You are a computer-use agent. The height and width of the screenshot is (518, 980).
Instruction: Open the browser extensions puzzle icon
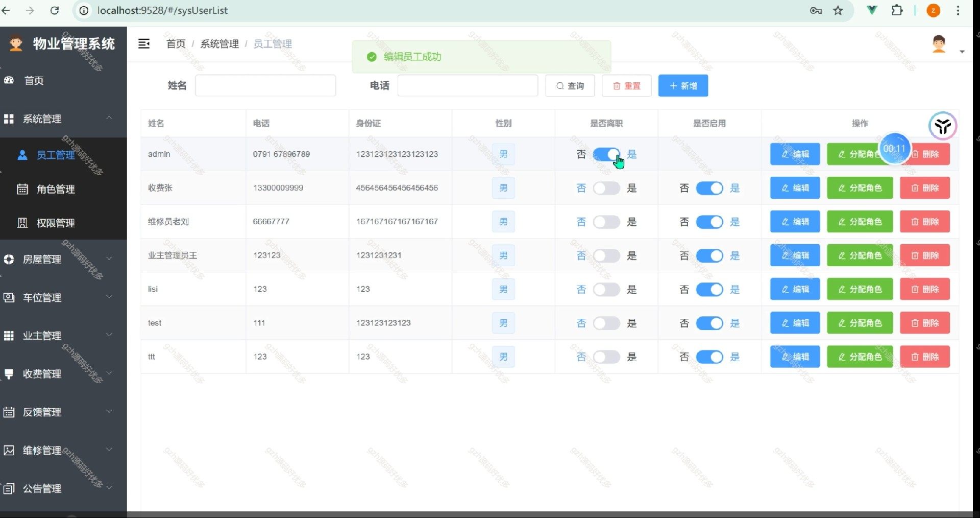tap(897, 10)
